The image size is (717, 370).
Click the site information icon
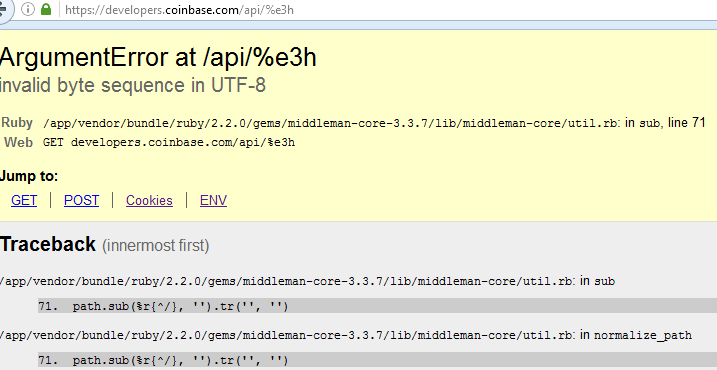point(28,10)
